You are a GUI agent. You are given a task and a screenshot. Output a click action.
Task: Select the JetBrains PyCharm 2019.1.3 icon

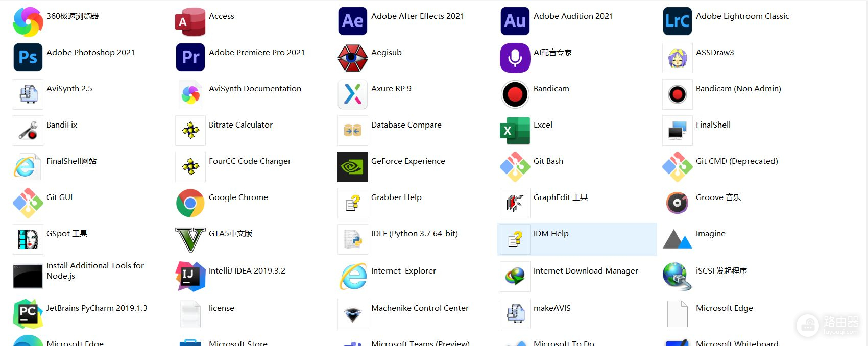point(28,313)
